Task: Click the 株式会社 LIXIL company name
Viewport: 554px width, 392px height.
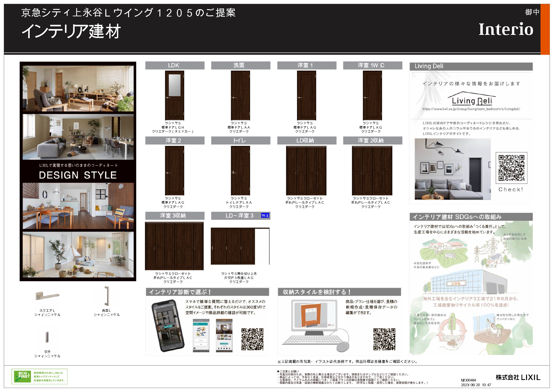Action: pyautogui.click(x=518, y=377)
